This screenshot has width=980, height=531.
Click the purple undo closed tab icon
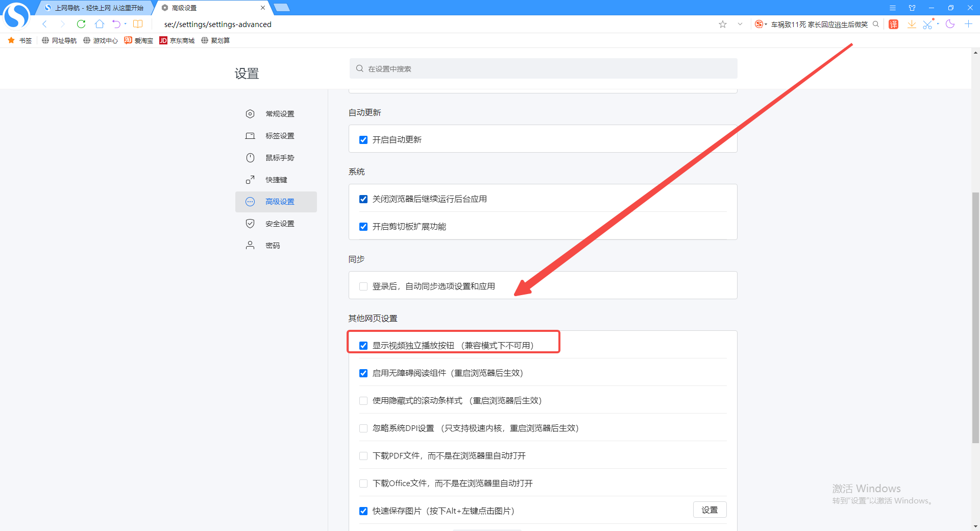(x=116, y=24)
